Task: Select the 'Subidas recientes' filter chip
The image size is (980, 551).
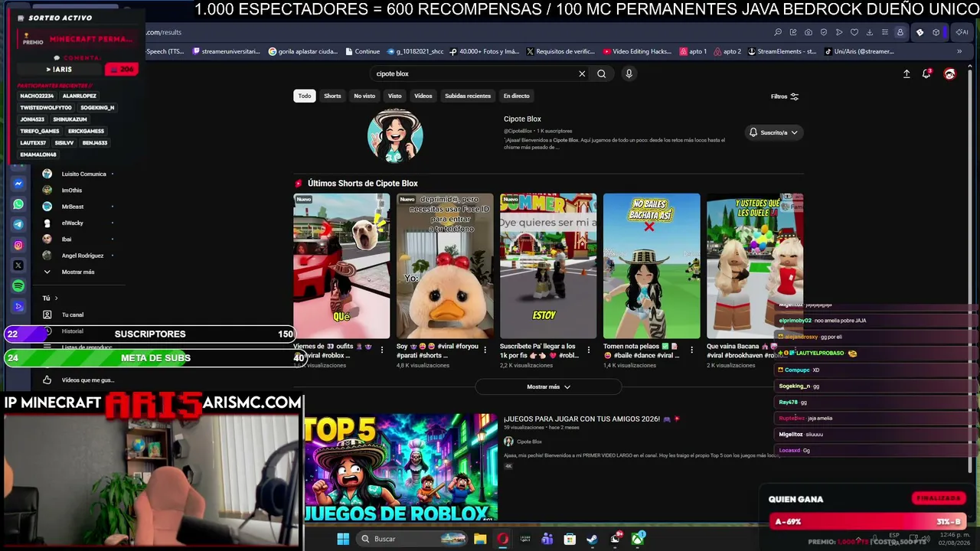Action: 468,96
